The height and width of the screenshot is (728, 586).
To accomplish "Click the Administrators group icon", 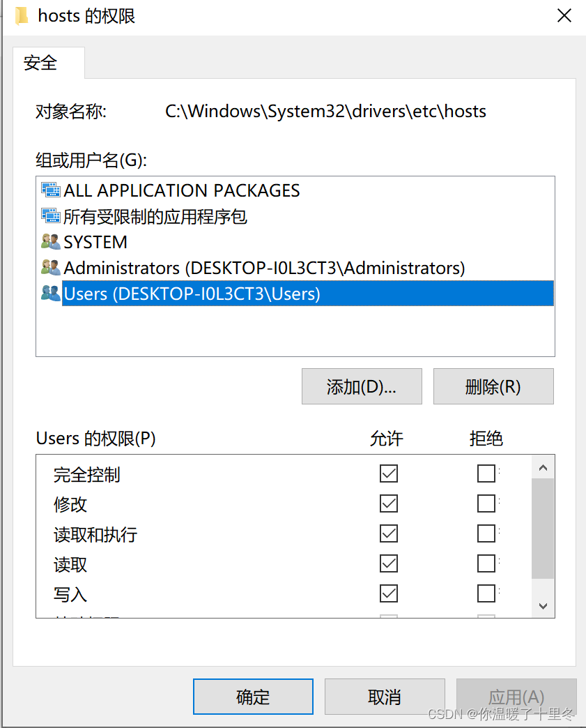I will click(x=49, y=268).
